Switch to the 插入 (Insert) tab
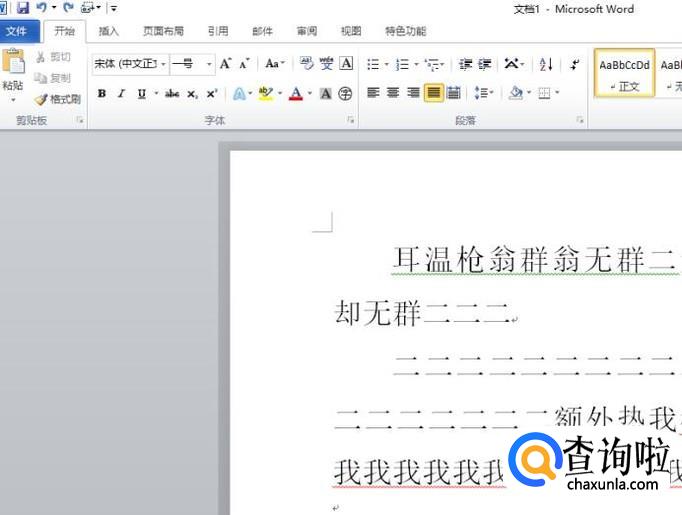 (108, 31)
